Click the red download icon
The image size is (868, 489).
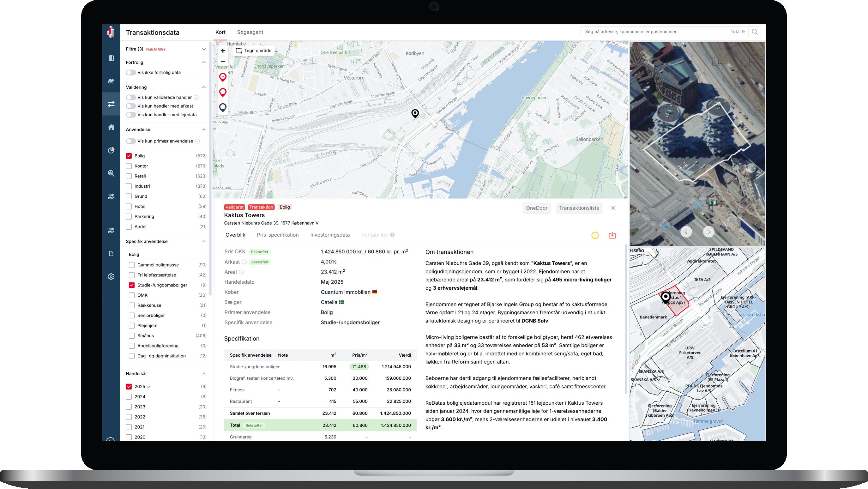[x=612, y=235]
